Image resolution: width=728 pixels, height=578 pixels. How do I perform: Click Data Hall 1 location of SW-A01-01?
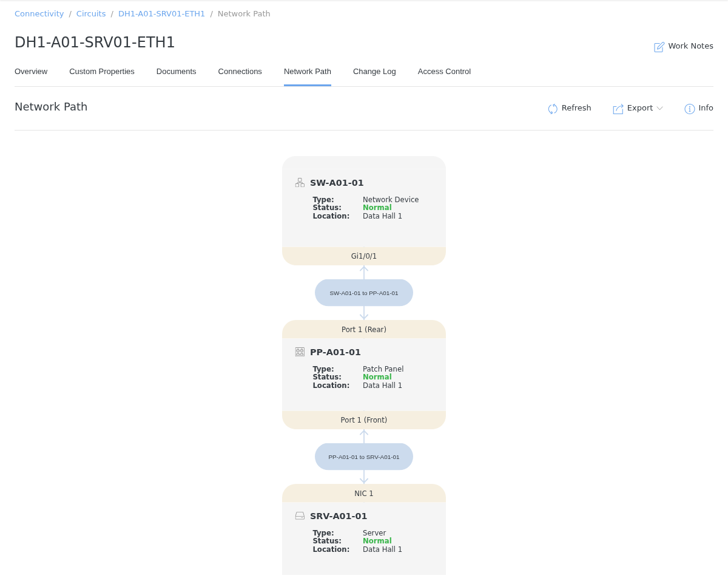382,216
